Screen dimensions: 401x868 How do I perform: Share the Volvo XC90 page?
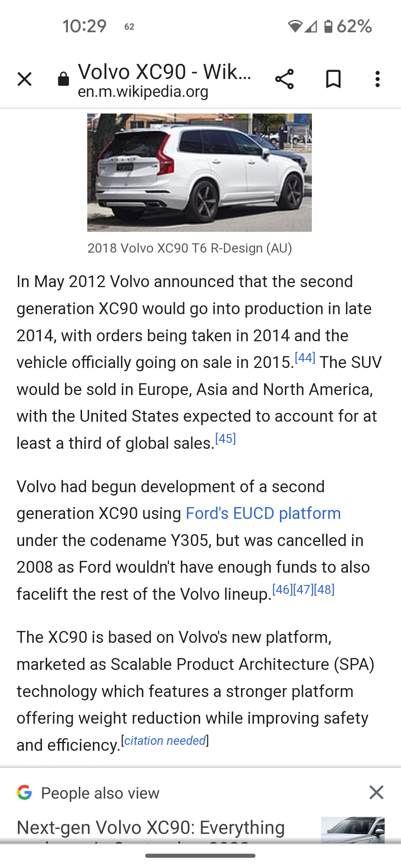(x=284, y=79)
